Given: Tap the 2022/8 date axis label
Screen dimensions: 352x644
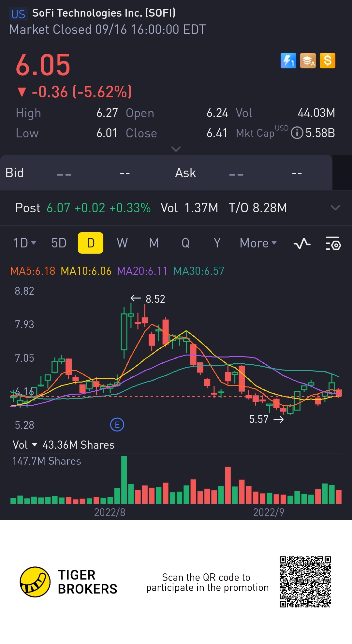Looking at the screenshot, I should tap(110, 512).
